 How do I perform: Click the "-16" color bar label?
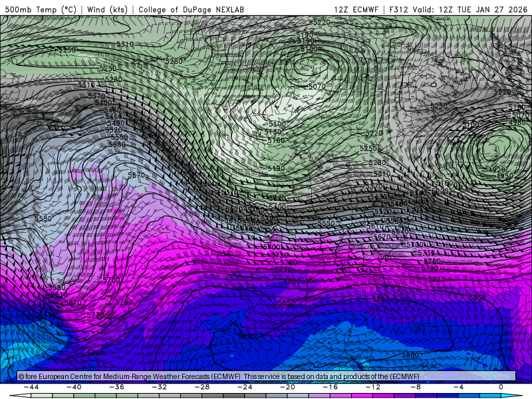tap(331, 387)
